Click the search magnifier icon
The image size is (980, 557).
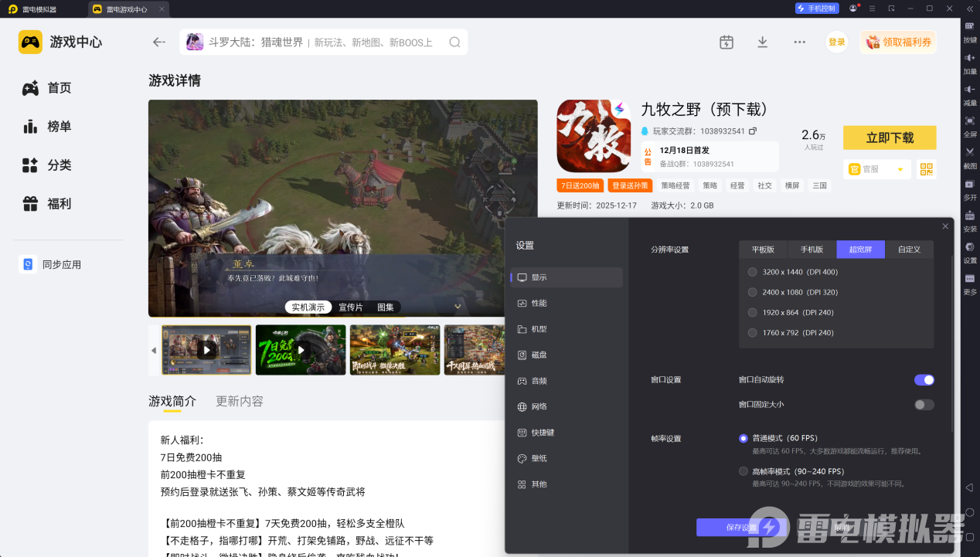click(454, 42)
